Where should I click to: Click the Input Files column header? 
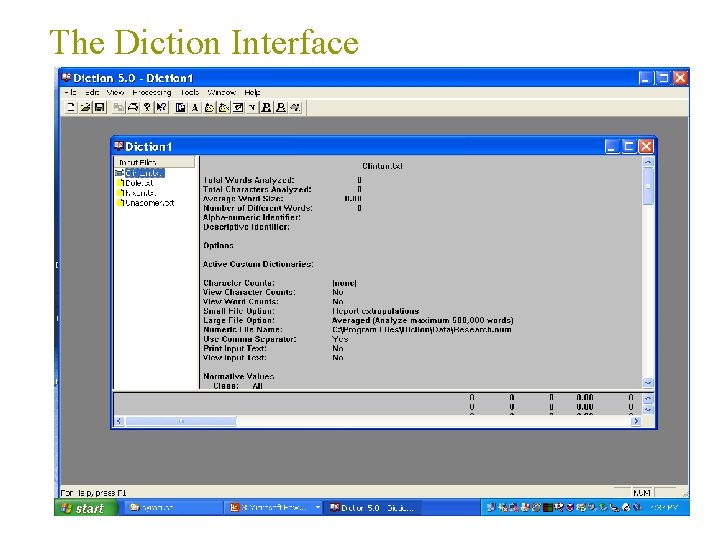(x=154, y=162)
